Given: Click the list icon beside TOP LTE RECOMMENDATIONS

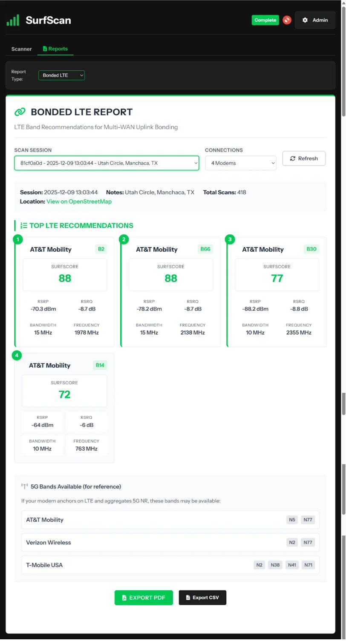Looking at the screenshot, I should tap(25, 226).
